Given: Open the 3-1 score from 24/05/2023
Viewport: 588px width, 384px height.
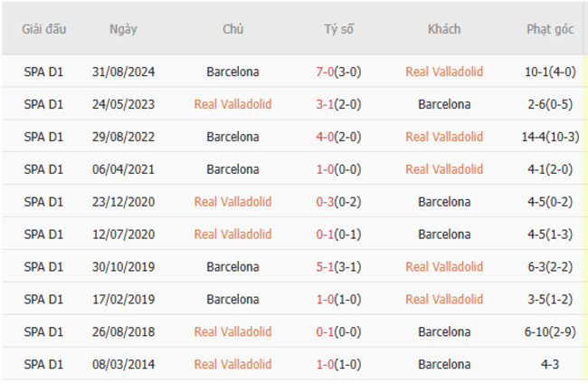Looking at the screenshot, I should (327, 104).
